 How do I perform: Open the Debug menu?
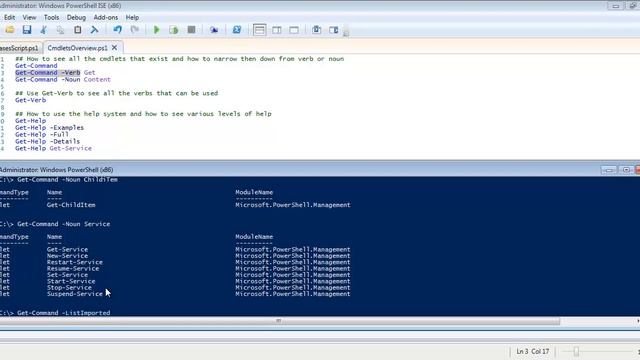(x=76, y=18)
